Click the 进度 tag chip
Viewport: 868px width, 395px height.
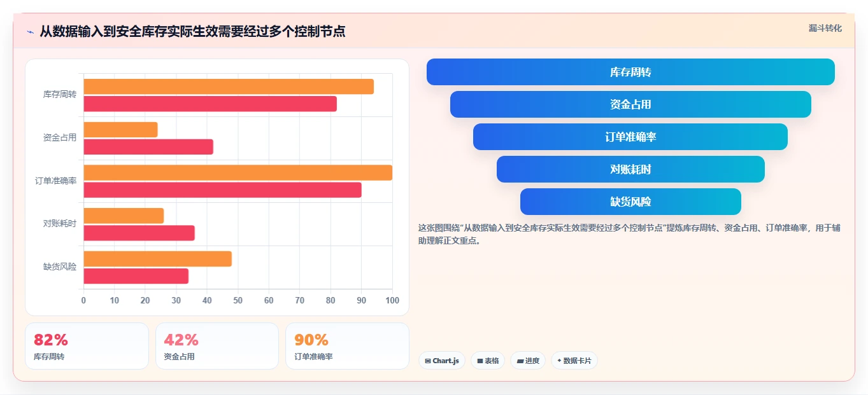(x=528, y=361)
